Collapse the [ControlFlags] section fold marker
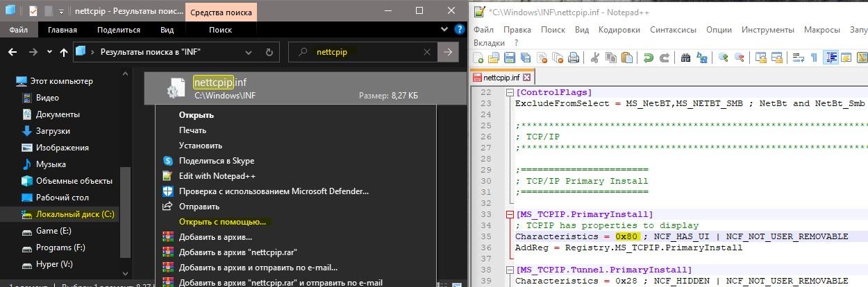The image size is (868, 287). pyautogui.click(x=510, y=92)
